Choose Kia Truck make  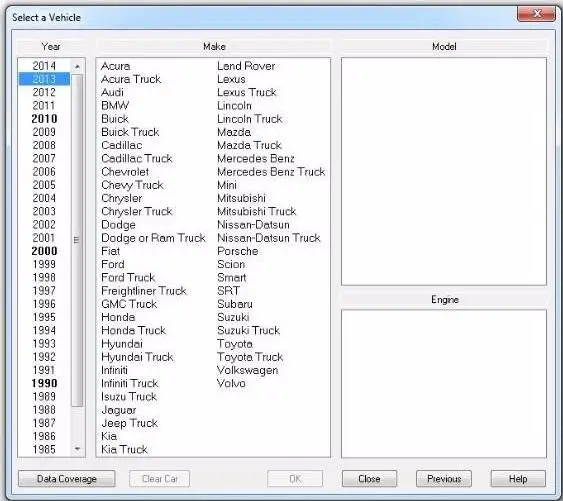(124, 449)
